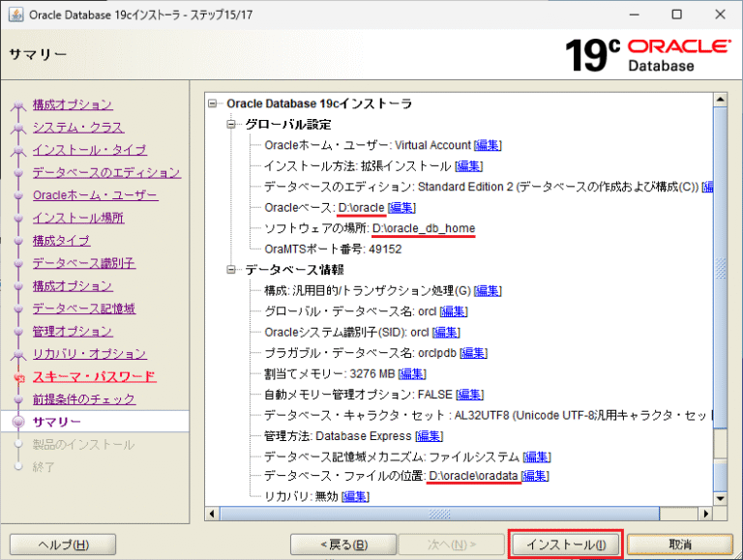Edit the 割当てメモリー 3276 MB value
Screen dimensions: 743x560
pyautogui.click(x=412, y=373)
